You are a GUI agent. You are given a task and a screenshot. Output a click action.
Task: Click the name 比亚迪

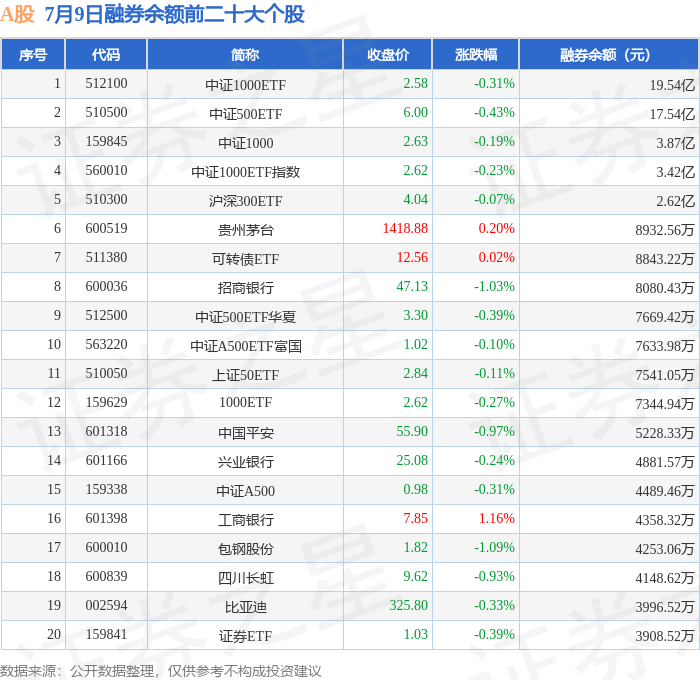coord(246,607)
